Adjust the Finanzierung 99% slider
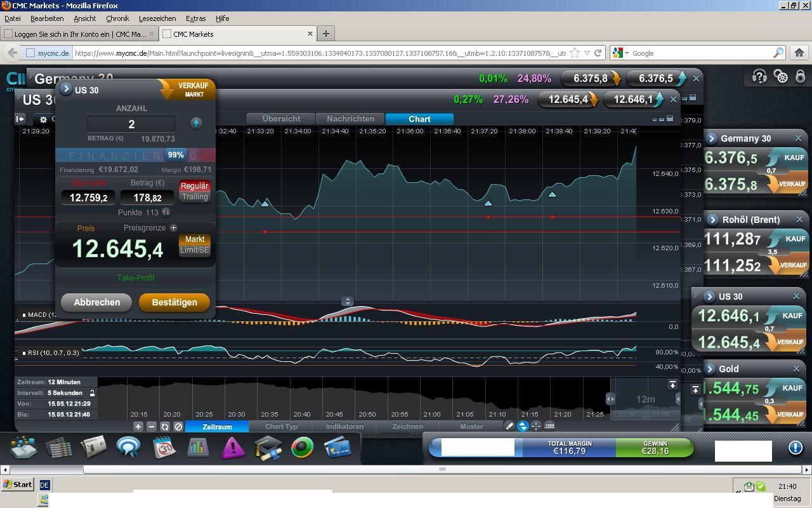The height and width of the screenshot is (508, 812). point(175,155)
